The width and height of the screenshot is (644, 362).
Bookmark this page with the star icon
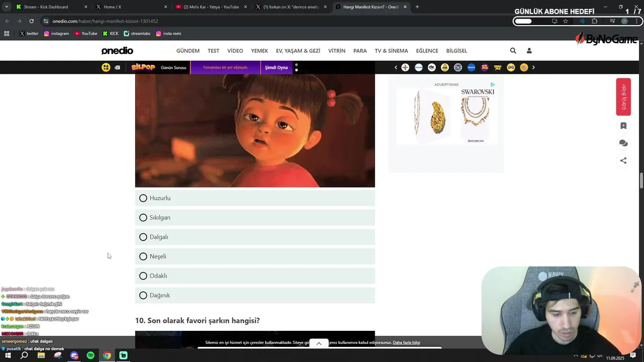(x=566, y=21)
